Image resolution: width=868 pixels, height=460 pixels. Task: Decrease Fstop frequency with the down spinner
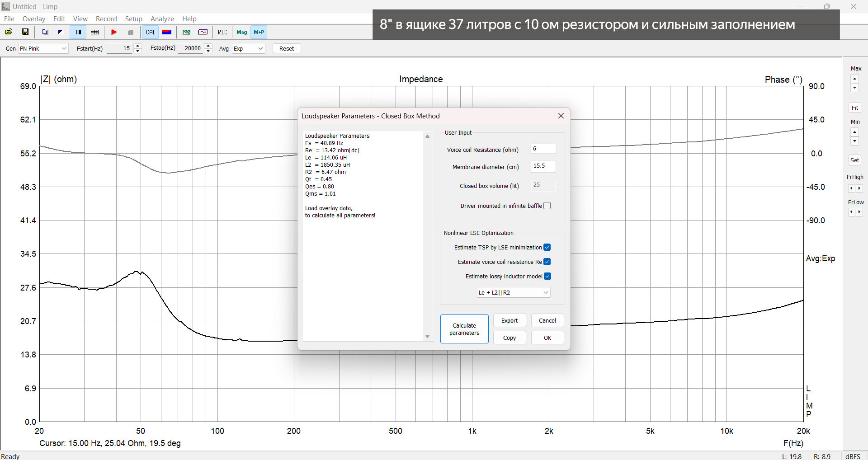pyautogui.click(x=208, y=51)
